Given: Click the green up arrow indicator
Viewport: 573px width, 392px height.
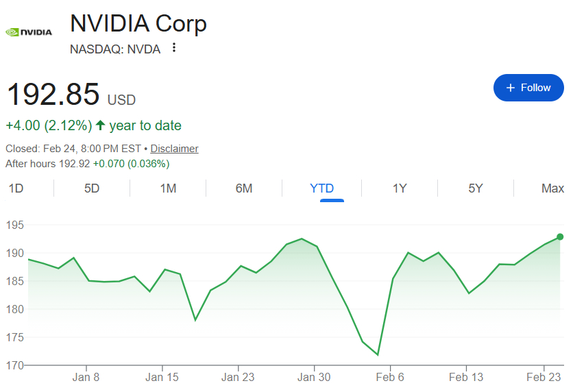Looking at the screenshot, I should [101, 125].
